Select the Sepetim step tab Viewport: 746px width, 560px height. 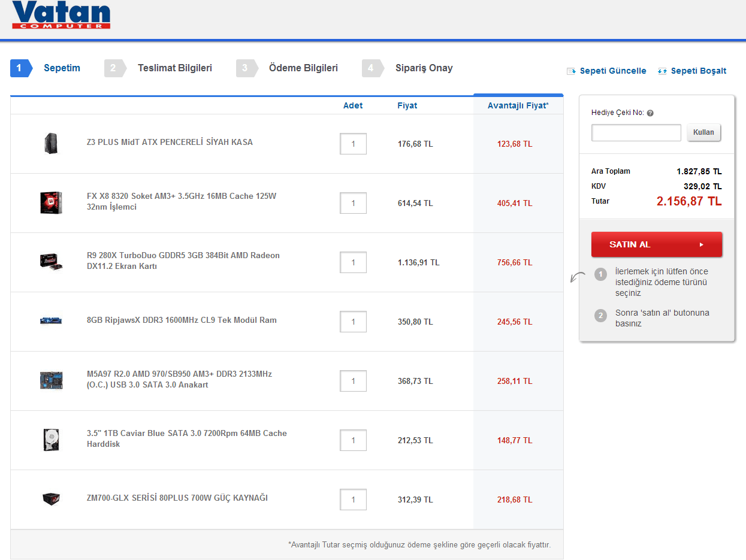click(62, 68)
